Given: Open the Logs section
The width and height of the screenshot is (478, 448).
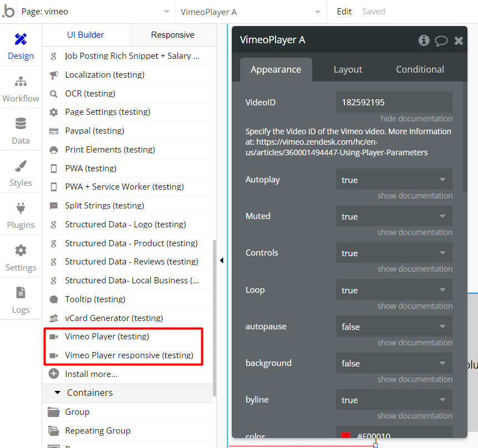Looking at the screenshot, I should click(x=21, y=300).
